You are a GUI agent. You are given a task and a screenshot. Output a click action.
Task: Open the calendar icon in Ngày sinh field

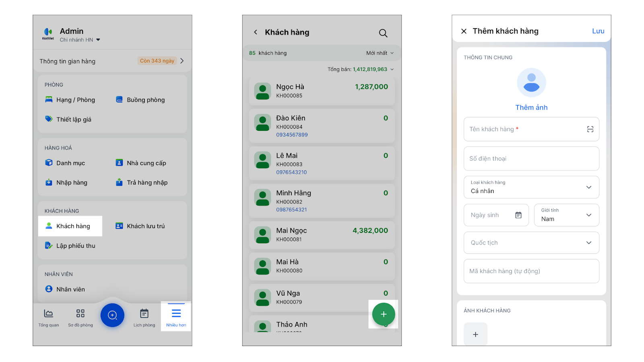pyautogui.click(x=518, y=215)
